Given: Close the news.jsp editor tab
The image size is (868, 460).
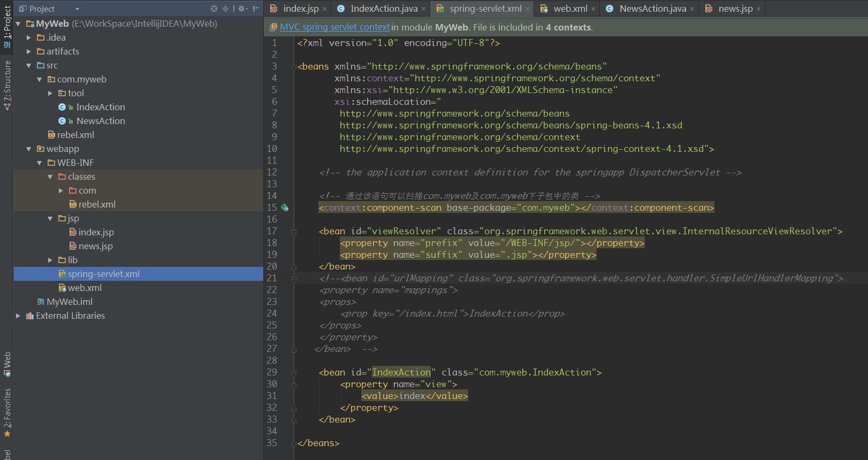Looking at the screenshot, I should click(x=758, y=9).
